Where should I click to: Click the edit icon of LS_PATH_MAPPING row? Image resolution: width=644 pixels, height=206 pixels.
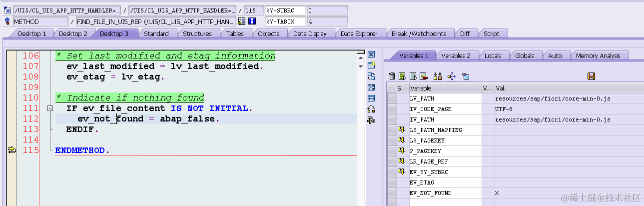(x=402, y=130)
